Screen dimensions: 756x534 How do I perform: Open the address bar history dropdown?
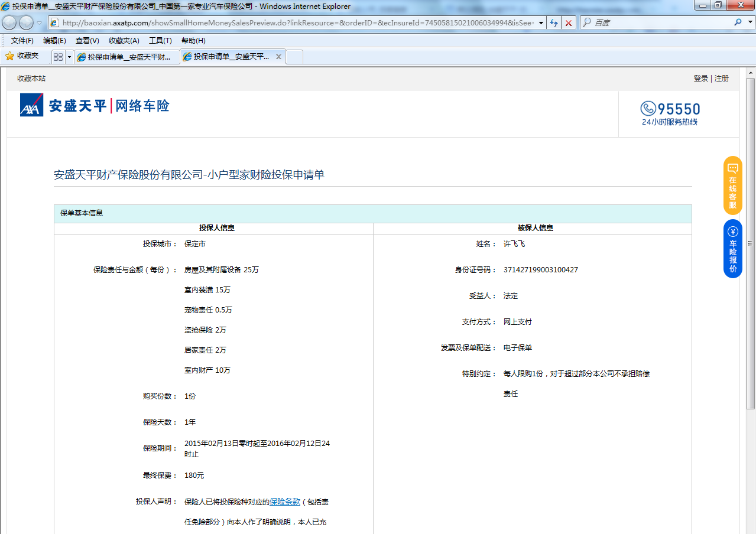point(540,22)
